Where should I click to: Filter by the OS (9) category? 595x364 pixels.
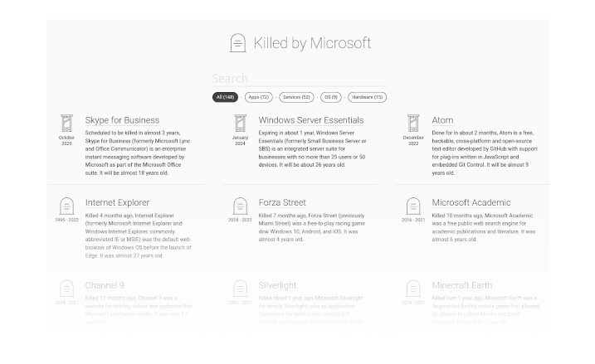coord(330,97)
